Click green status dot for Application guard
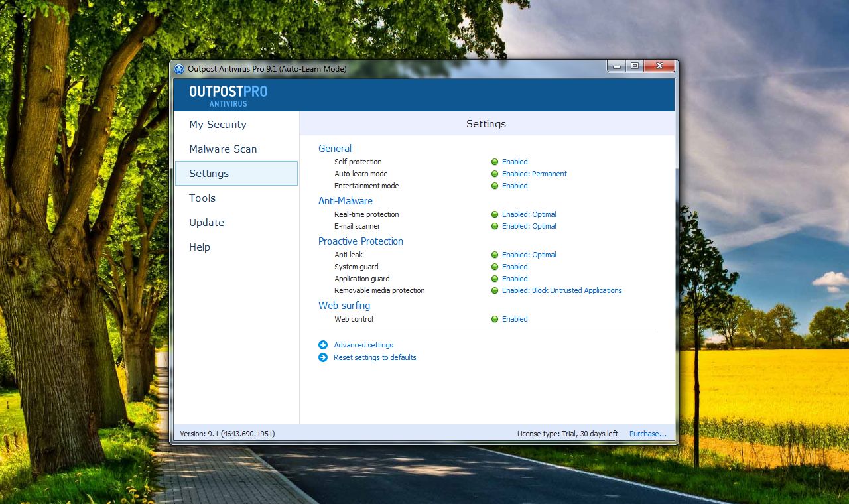849x504 pixels. point(495,279)
